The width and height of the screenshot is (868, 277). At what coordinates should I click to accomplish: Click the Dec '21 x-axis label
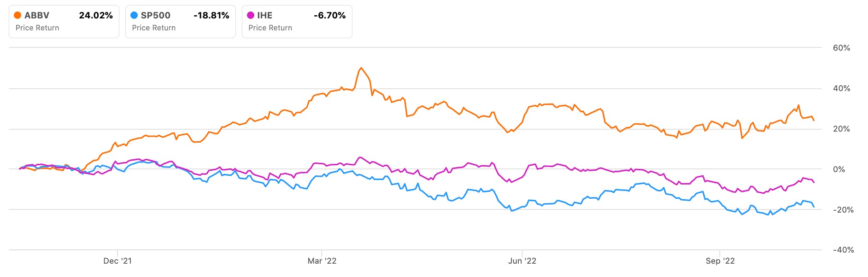[x=117, y=261]
